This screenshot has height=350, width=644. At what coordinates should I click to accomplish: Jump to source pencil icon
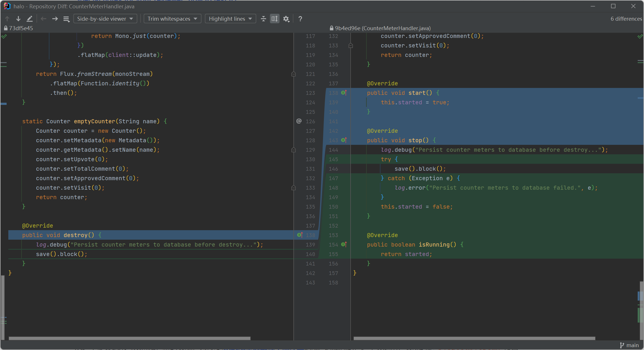tap(30, 19)
